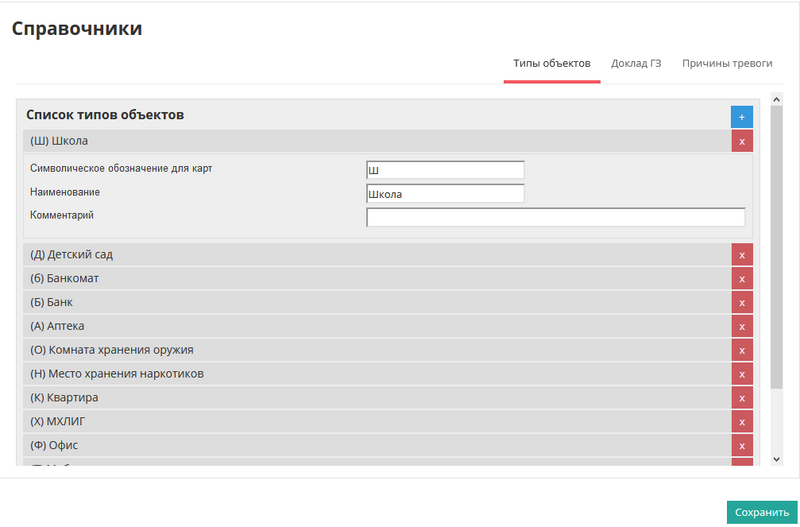This screenshot has width=800, height=527.
Task: Delete the Банкомат row
Action: coord(741,278)
